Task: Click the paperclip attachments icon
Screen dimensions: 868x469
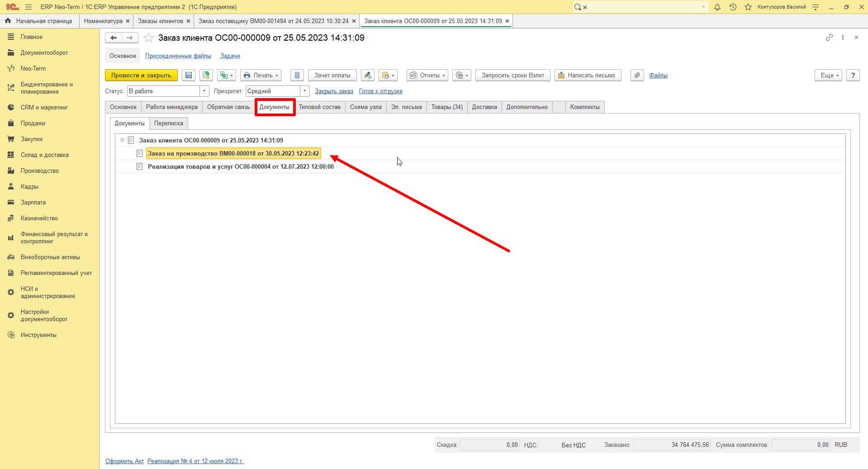Action: click(637, 75)
